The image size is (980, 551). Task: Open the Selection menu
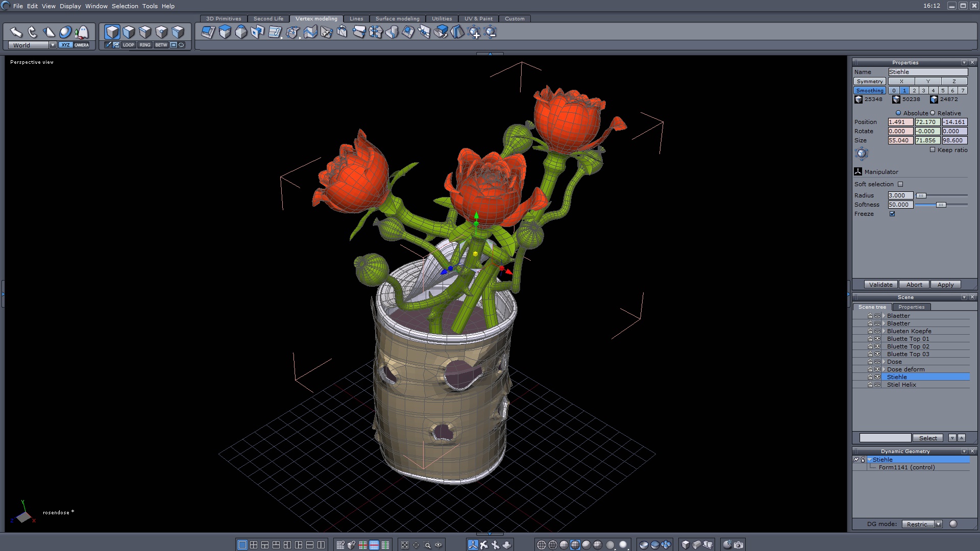coord(125,6)
